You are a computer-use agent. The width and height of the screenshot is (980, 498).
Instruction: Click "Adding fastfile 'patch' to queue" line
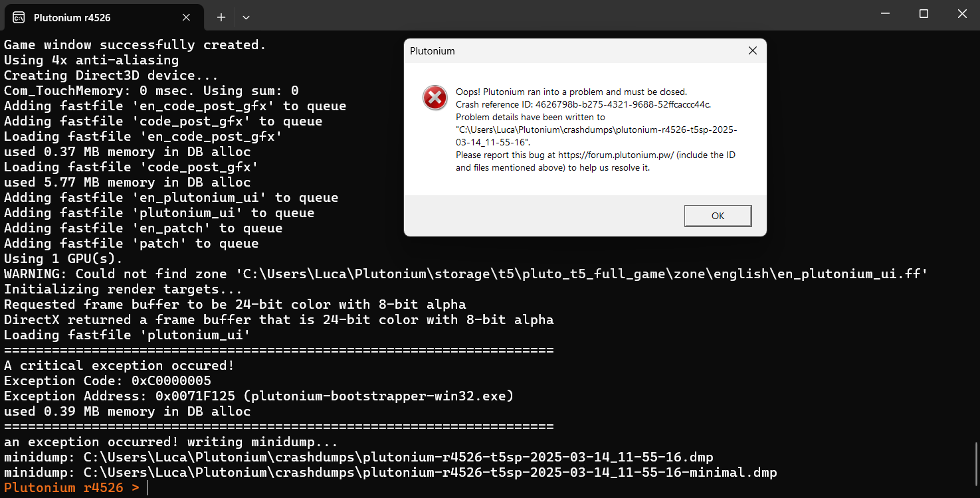pos(132,244)
